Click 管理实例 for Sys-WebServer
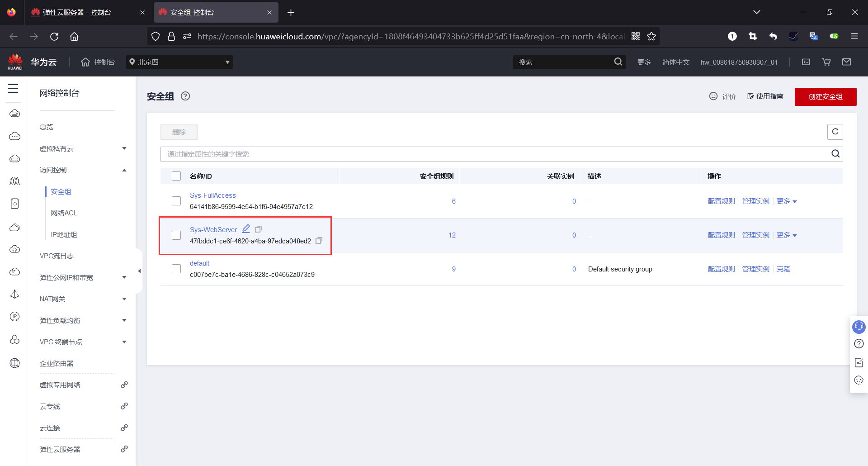Viewport: 868px width, 466px height. [x=756, y=235]
